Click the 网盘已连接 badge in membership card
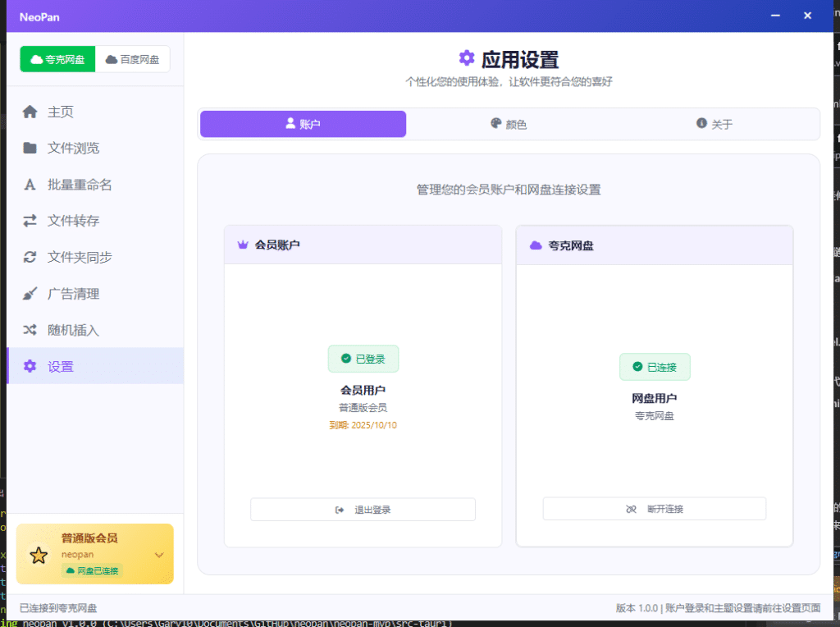840x627 pixels. tap(92, 570)
